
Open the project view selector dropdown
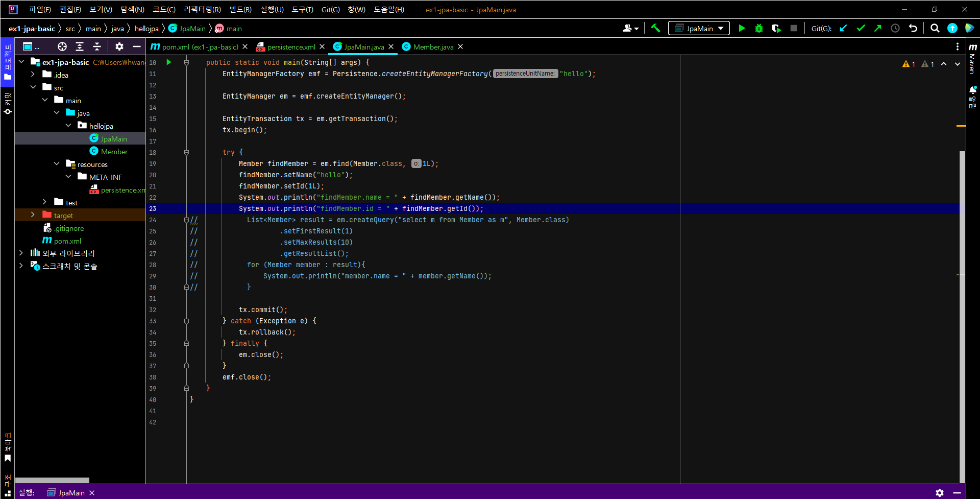coord(31,46)
